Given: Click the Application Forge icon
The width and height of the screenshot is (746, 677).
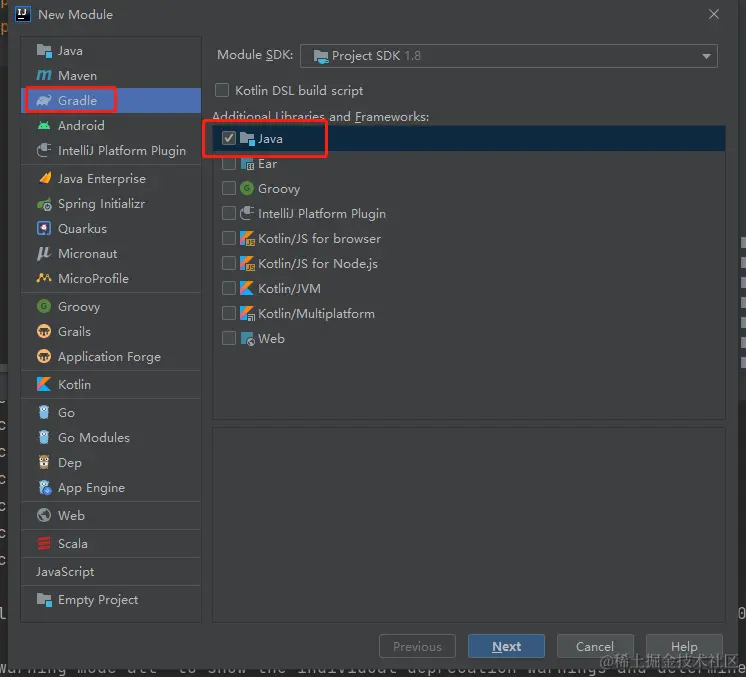Looking at the screenshot, I should [x=44, y=356].
